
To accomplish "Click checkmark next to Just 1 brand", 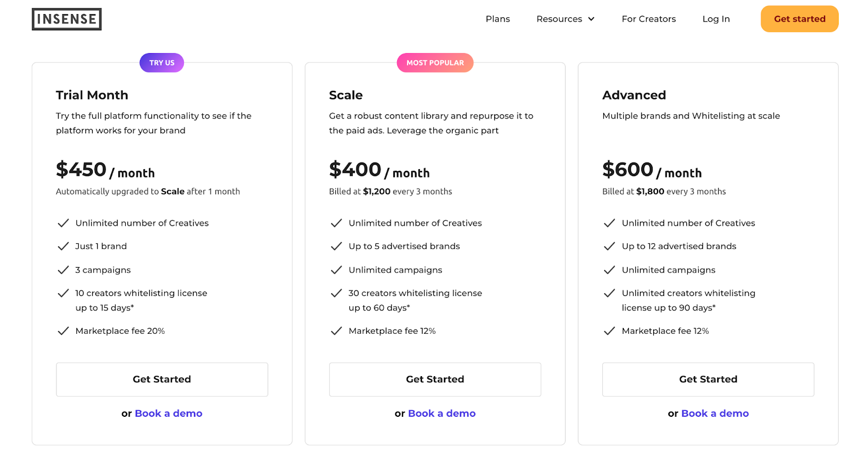I will tap(63, 247).
